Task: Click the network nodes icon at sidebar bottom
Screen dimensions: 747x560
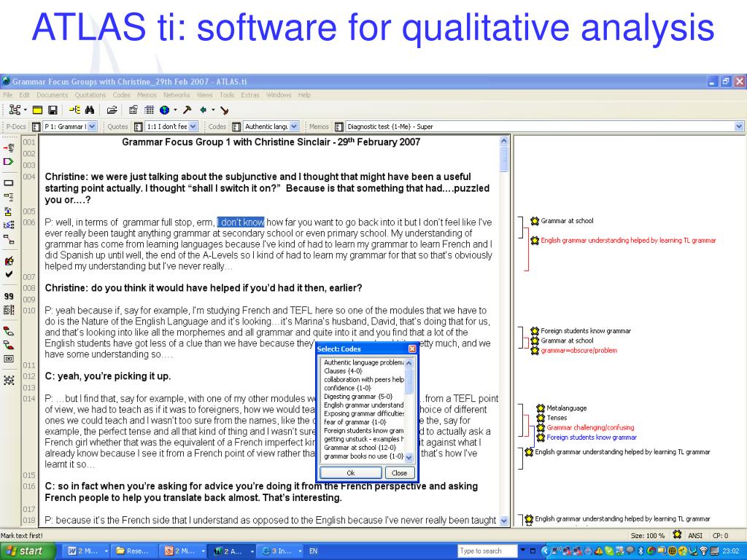Action: 9,380
